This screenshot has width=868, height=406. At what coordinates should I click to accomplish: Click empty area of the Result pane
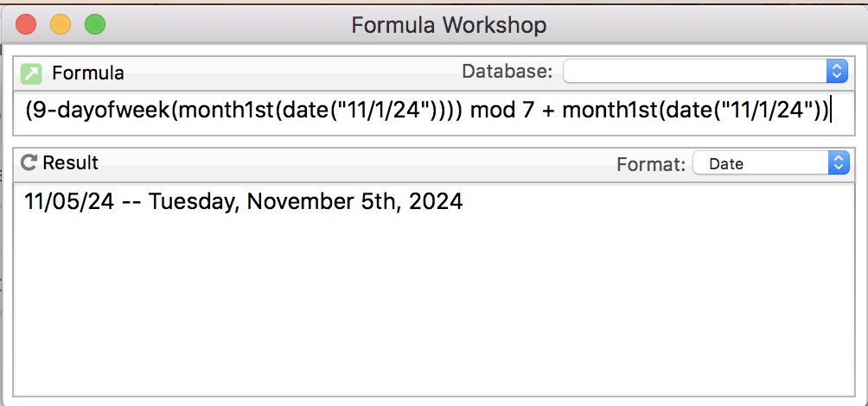tap(433, 304)
